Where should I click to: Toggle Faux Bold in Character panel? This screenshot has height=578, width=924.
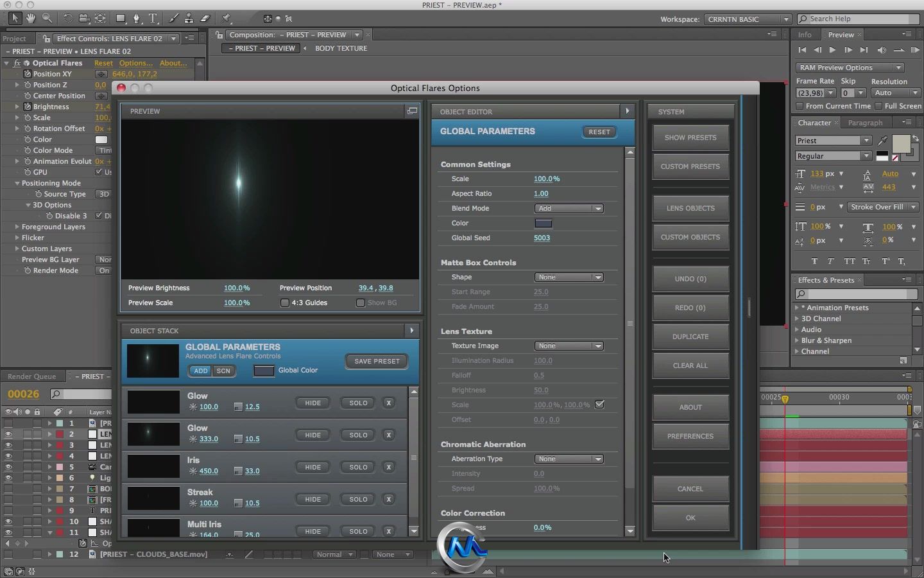(x=814, y=261)
